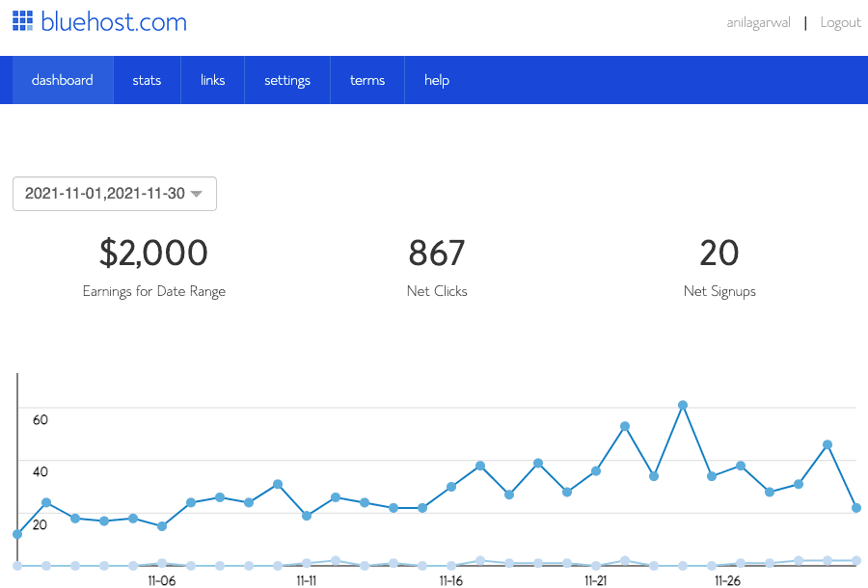The height and width of the screenshot is (588, 868).
Task: Click the Bluehost grid logo icon
Action: pyautogui.click(x=21, y=21)
